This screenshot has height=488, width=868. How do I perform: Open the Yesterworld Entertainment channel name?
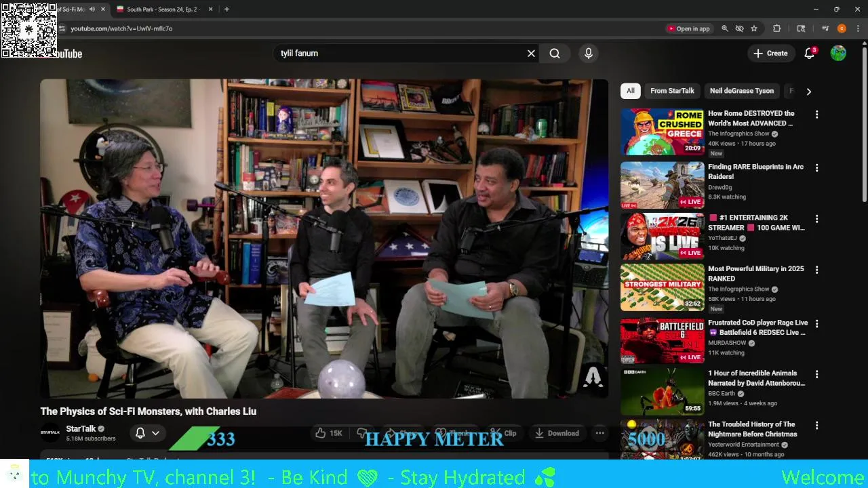pyautogui.click(x=743, y=445)
